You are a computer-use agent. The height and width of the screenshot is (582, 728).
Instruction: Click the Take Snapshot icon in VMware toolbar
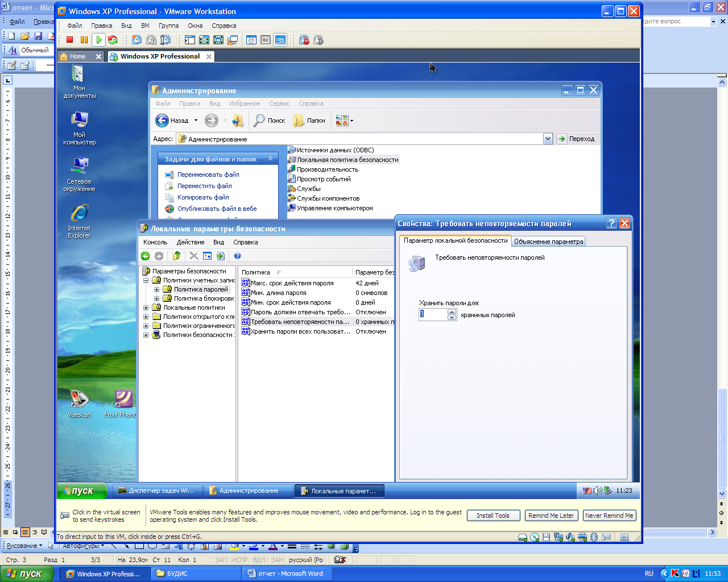click(x=136, y=40)
